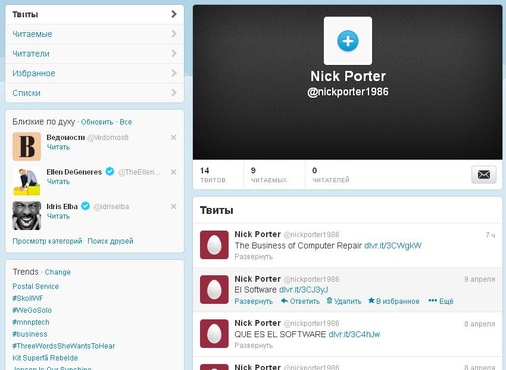506x370 pixels.
Task: Open the 9 апреля tweet timestamp
Action: coord(480,279)
